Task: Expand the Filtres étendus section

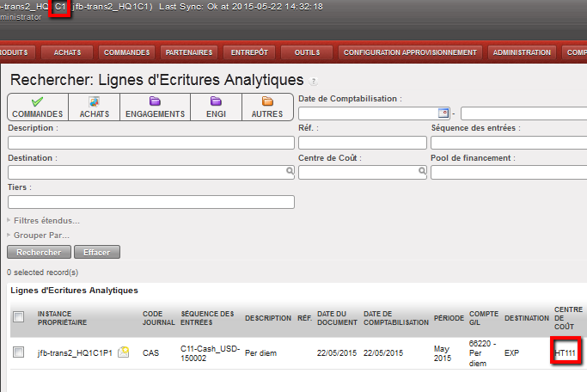Action: [47, 221]
